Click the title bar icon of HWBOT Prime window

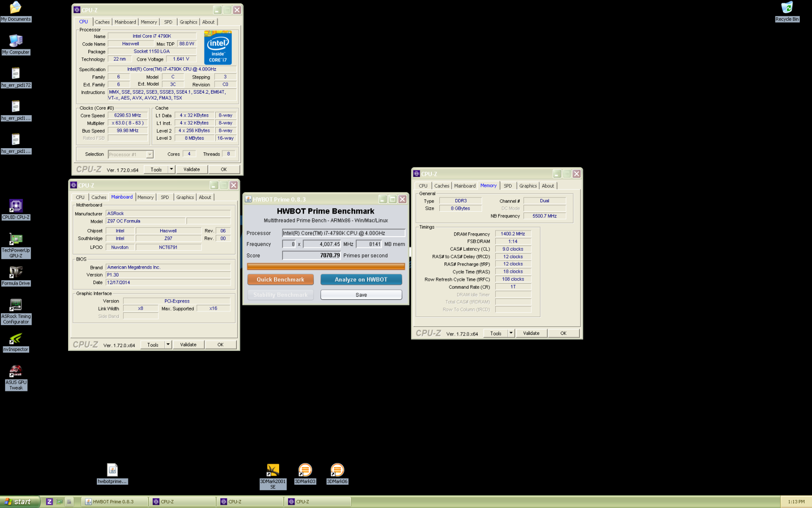click(x=248, y=199)
